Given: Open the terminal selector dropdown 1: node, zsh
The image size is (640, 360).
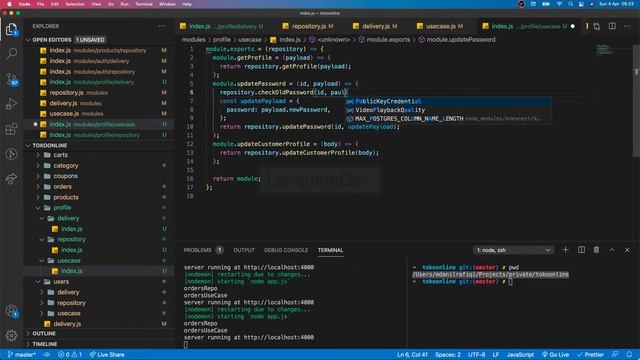Looking at the screenshot, I should pyautogui.click(x=513, y=250).
